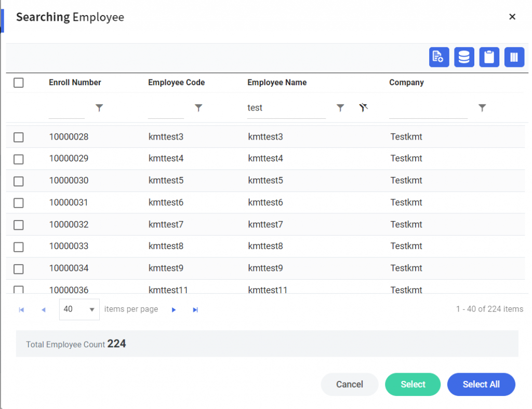
Task: Go to the next page of results
Action: pyautogui.click(x=174, y=310)
